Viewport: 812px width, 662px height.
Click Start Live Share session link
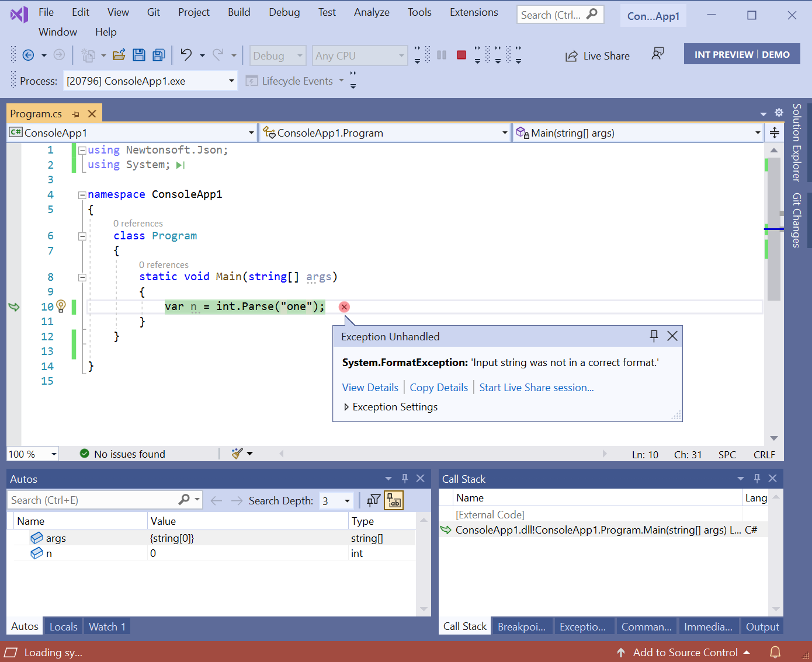(536, 388)
